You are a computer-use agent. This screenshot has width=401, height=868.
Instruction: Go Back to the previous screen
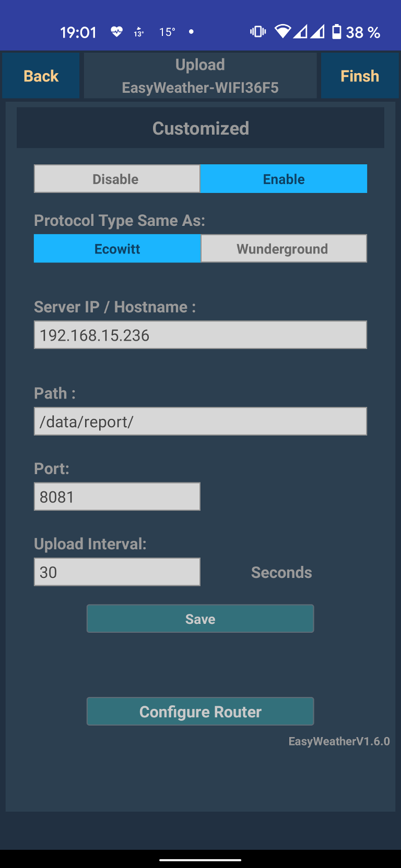tap(41, 76)
